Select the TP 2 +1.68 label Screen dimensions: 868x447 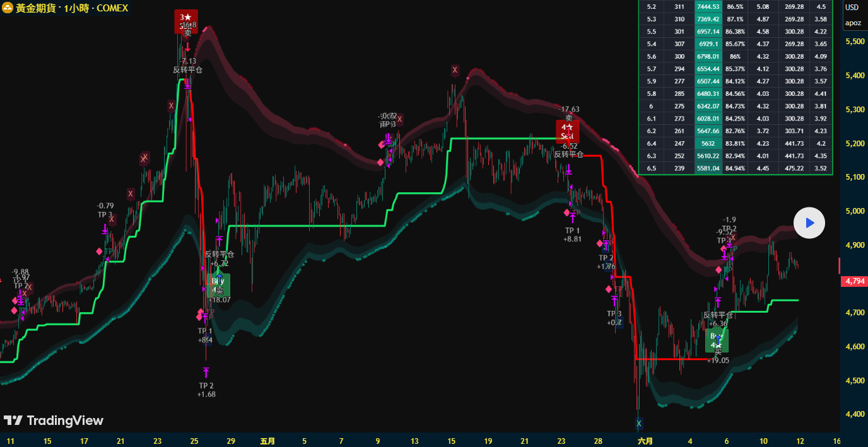coord(206,390)
